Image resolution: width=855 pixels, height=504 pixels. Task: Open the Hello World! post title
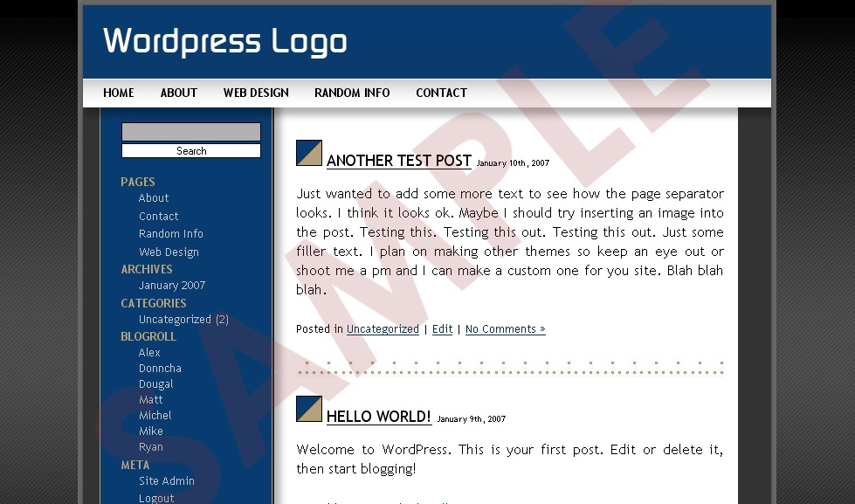tap(379, 417)
